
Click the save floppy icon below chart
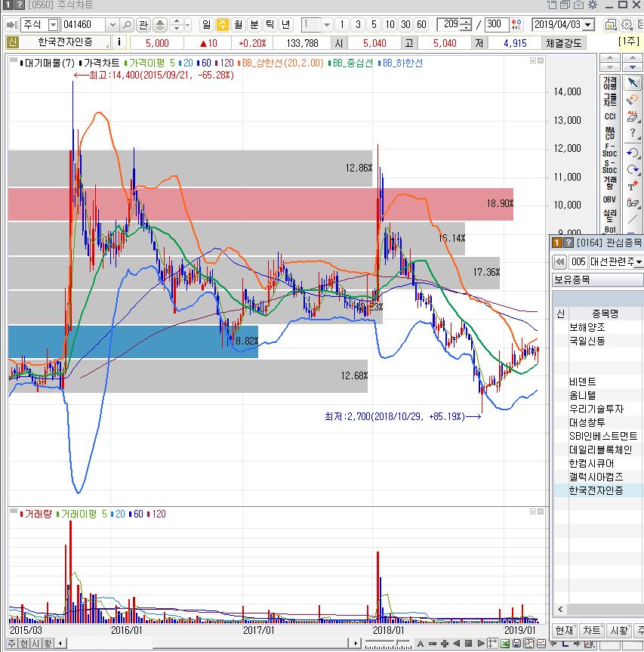pyautogui.click(x=516, y=644)
